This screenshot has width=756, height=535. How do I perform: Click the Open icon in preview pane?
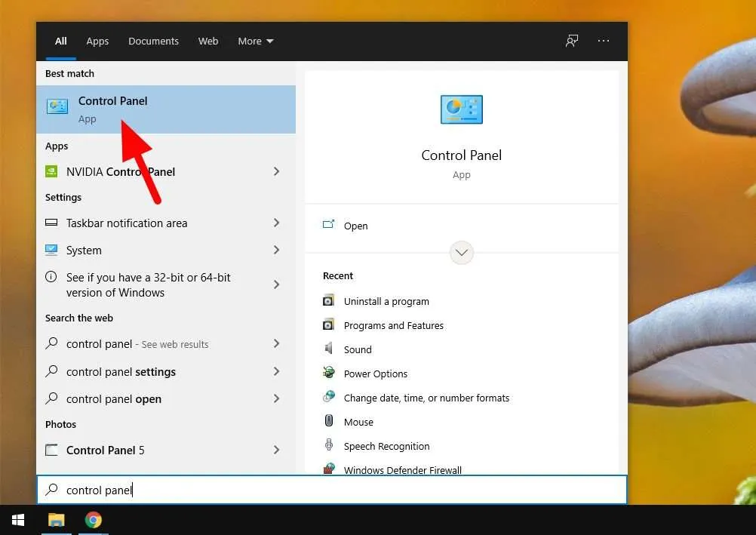click(328, 224)
